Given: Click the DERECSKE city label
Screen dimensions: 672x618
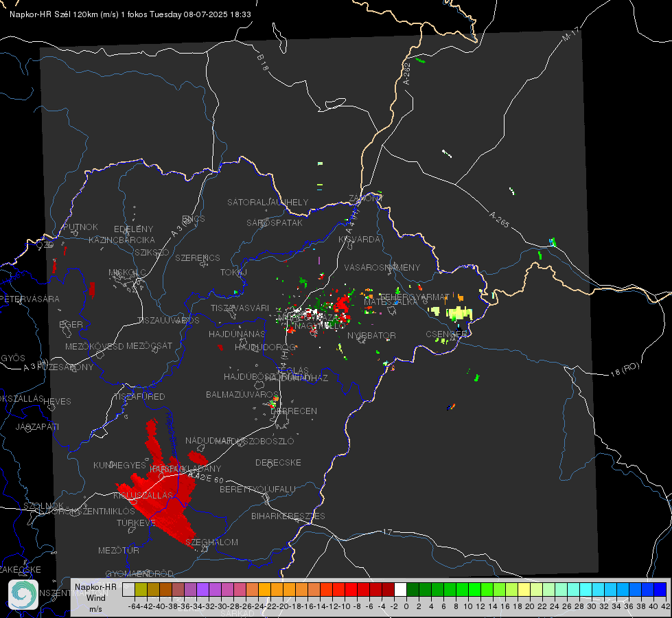Looking at the screenshot, I should tap(278, 463).
